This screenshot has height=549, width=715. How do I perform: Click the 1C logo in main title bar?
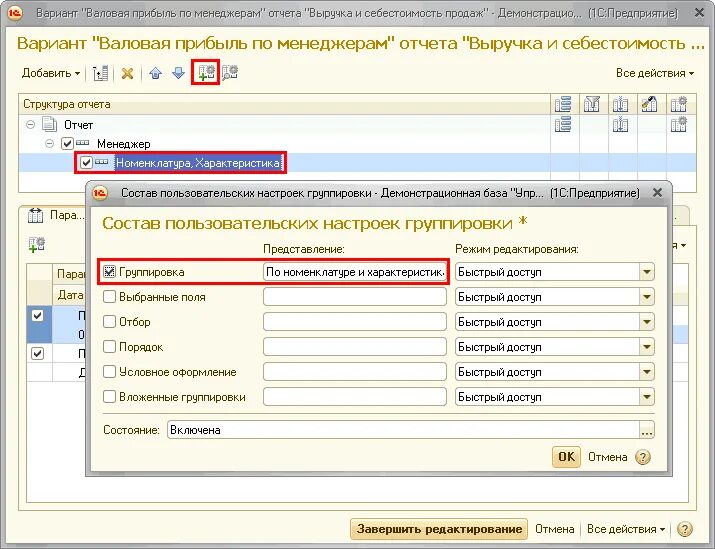[x=16, y=13]
